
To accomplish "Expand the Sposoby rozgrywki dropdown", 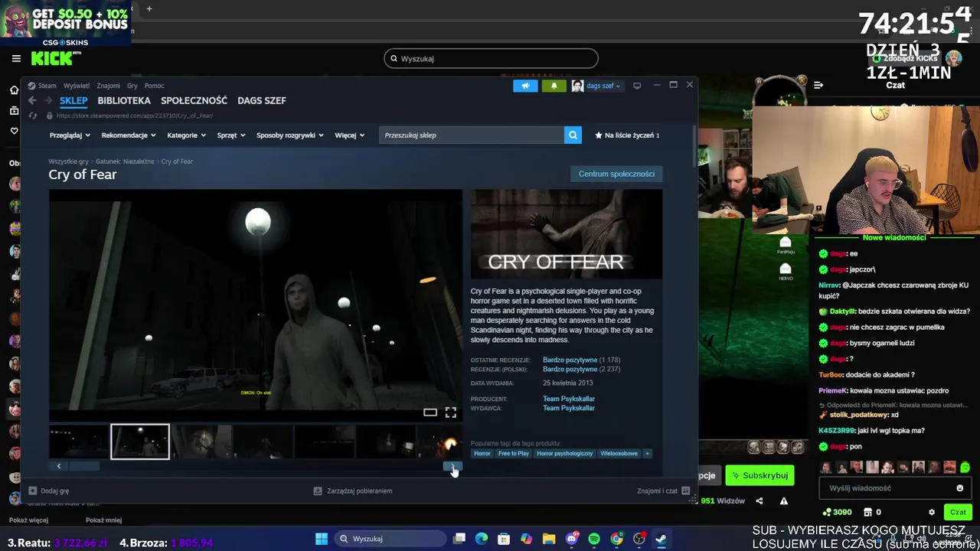I will click(x=290, y=135).
